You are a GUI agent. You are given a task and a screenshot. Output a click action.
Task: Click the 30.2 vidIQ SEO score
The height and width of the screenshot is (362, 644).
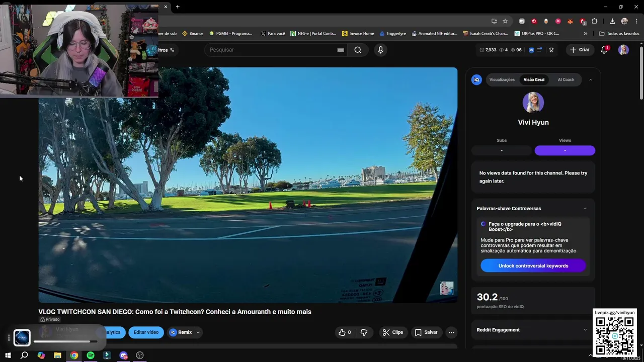[x=487, y=297]
